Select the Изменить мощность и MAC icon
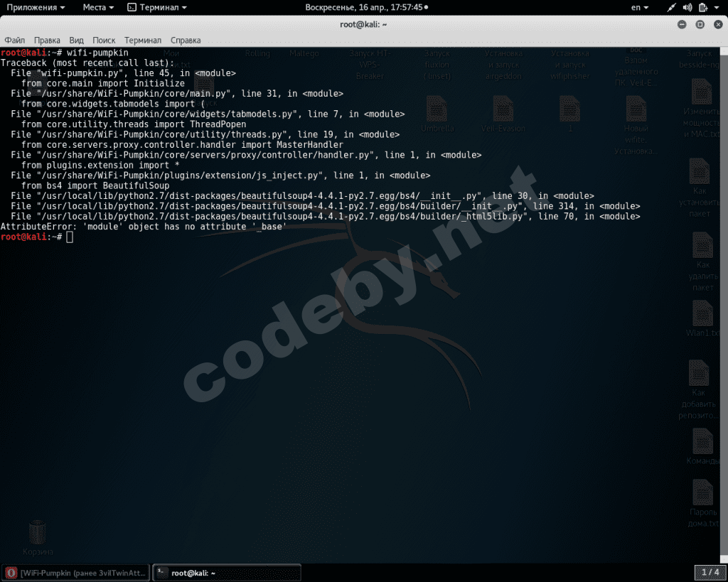 click(701, 109)
